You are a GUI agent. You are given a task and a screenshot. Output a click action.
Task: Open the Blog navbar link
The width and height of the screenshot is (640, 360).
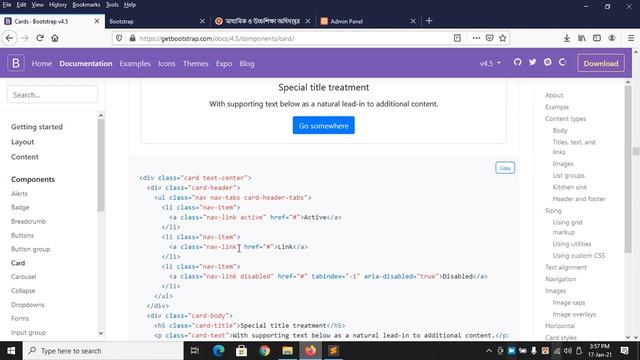pyautogui.click(x=247, y=64)
